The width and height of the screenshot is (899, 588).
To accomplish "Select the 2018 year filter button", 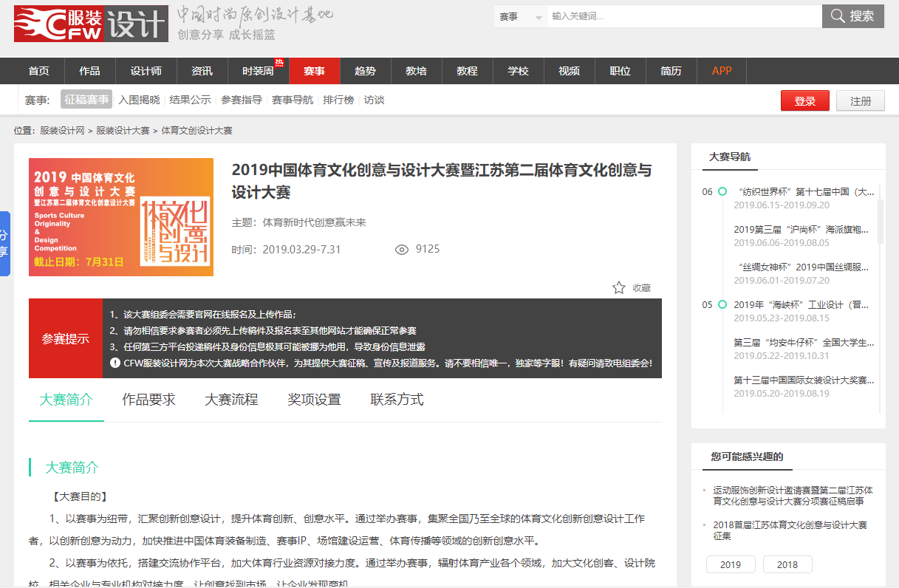I will [x=787, y=564].
